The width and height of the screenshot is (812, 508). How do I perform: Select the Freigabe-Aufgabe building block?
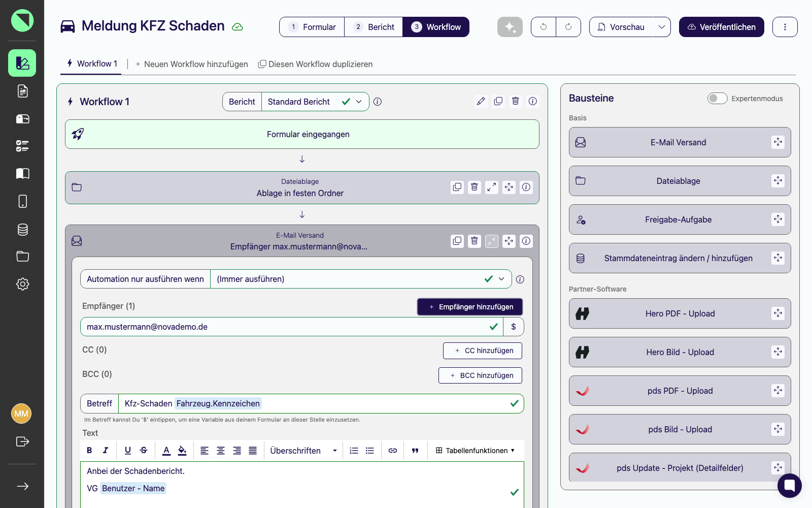tap(680, 219)
